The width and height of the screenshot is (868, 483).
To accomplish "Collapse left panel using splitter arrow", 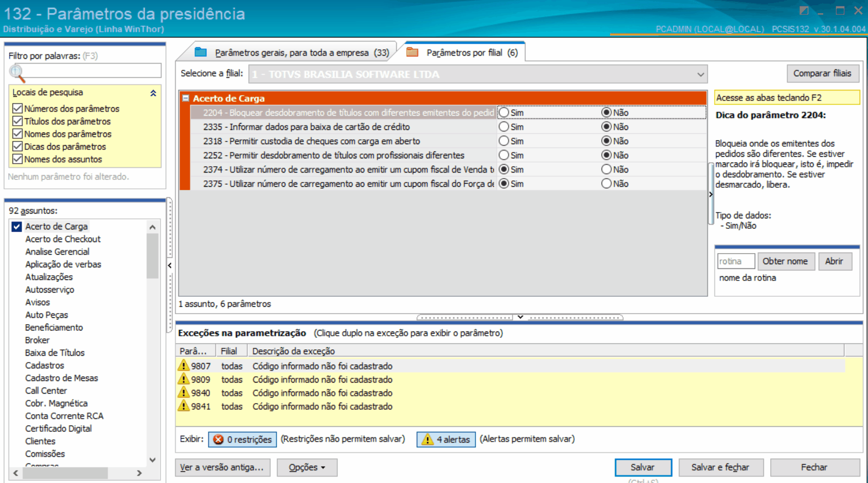I will point(169,265).
